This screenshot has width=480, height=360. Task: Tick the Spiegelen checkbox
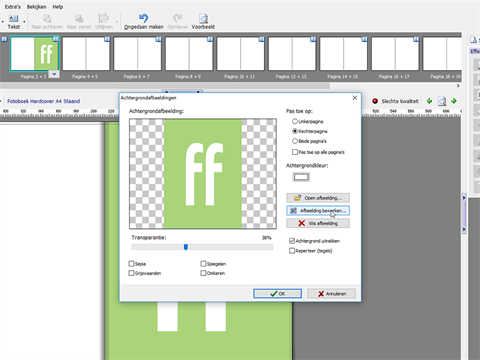click(203, 264)
